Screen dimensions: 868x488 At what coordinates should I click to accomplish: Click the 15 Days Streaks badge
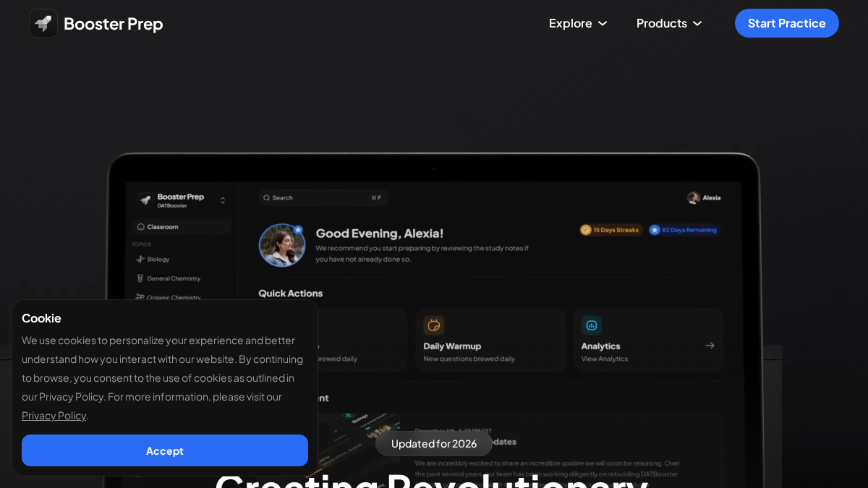click(x=610, y=230)
